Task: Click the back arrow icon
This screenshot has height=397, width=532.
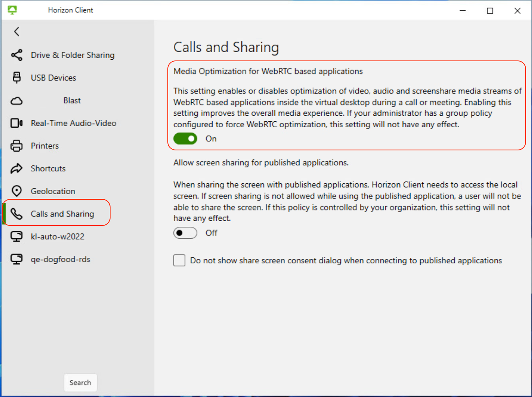Action: coord(17,31)
